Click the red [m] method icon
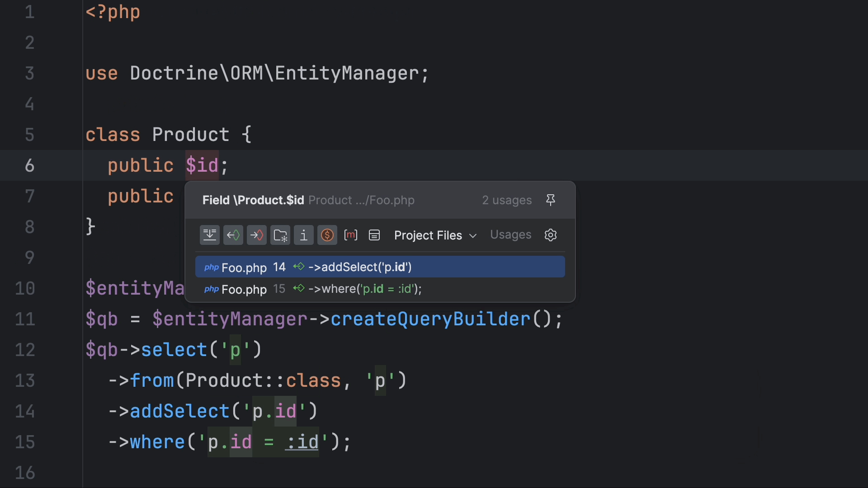868x488 pixels. point(351,235)
